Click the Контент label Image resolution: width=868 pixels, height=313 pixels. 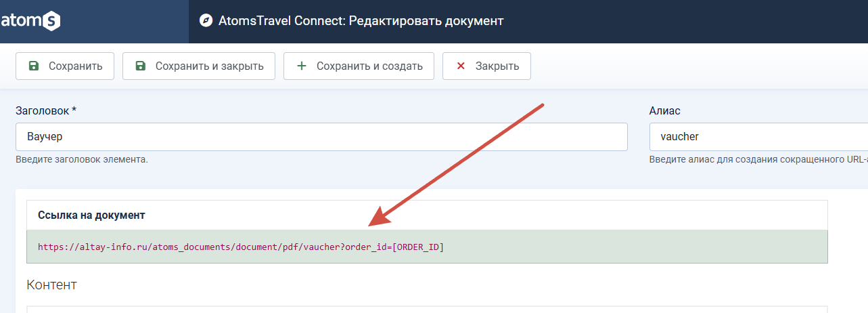[51, 285]
